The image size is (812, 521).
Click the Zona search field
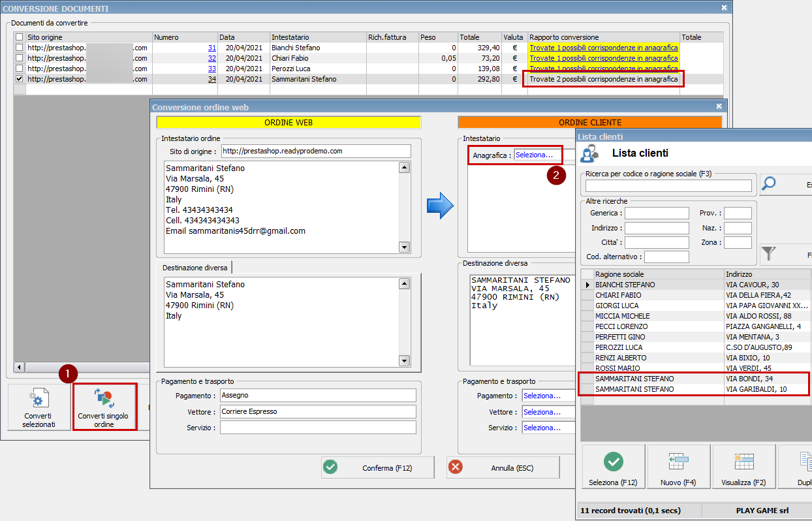tap(738, 242)
